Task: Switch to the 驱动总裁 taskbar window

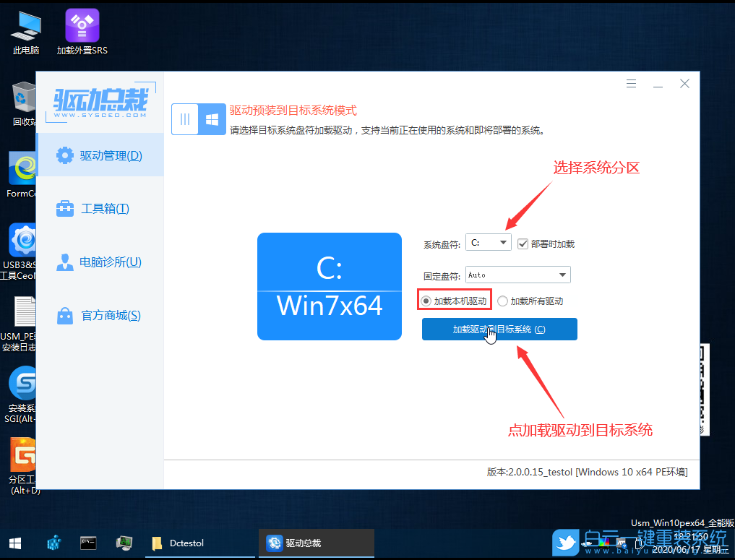Action: tap(316, 543)
